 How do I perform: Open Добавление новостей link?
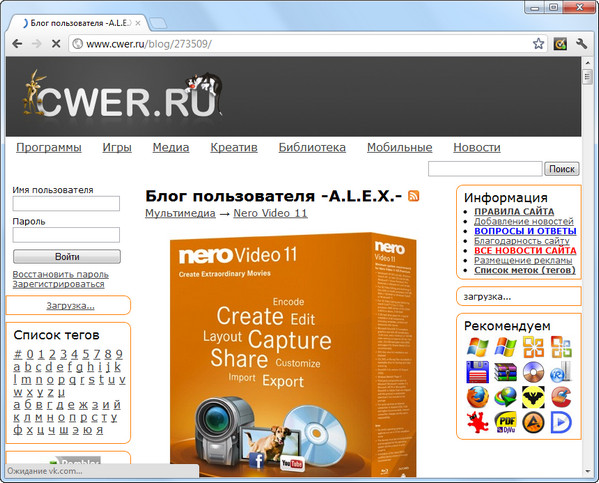tap(524, 221)
